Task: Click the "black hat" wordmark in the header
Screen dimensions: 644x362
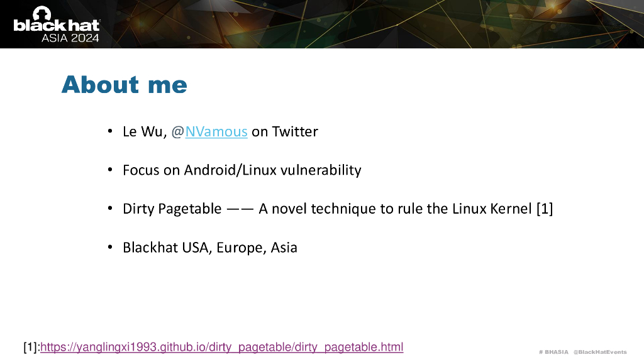Action: click(x=57, y=26)
